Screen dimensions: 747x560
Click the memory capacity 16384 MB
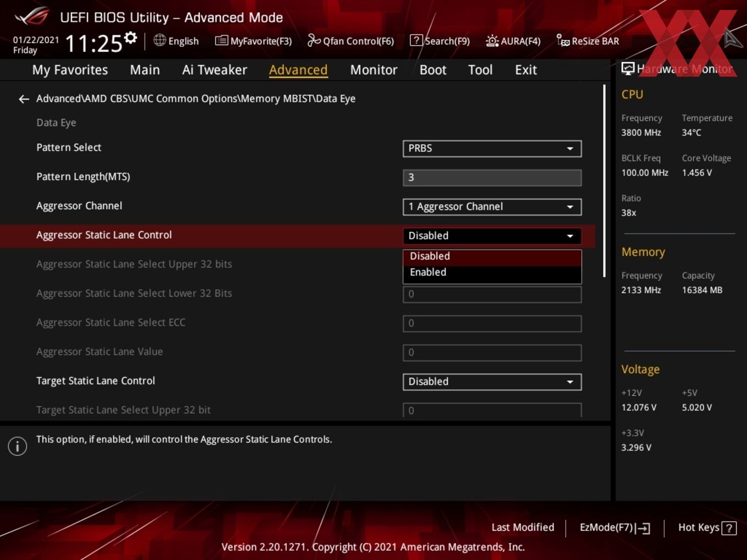click(x=702, y=290)
